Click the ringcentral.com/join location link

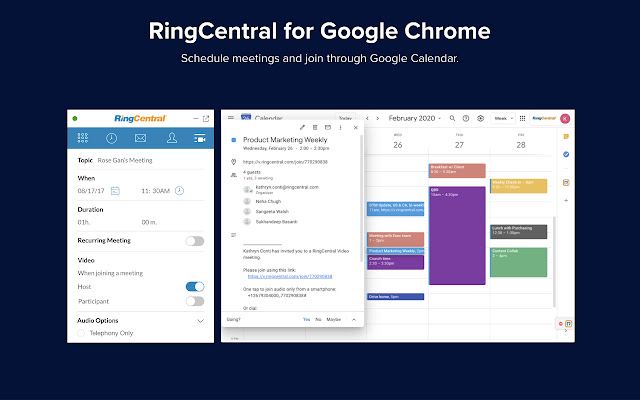click(285, 162)
